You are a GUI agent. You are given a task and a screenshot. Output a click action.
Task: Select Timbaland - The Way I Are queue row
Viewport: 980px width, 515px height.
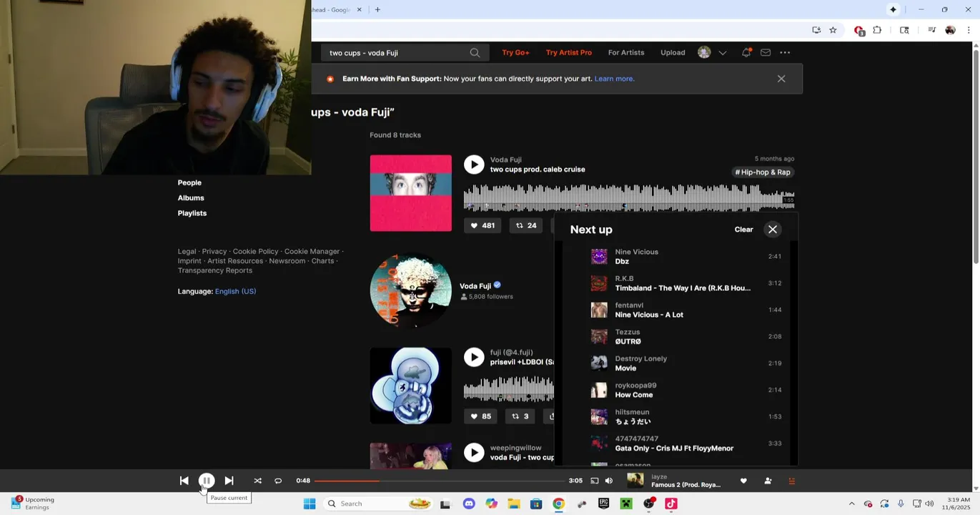pos(676,283)
